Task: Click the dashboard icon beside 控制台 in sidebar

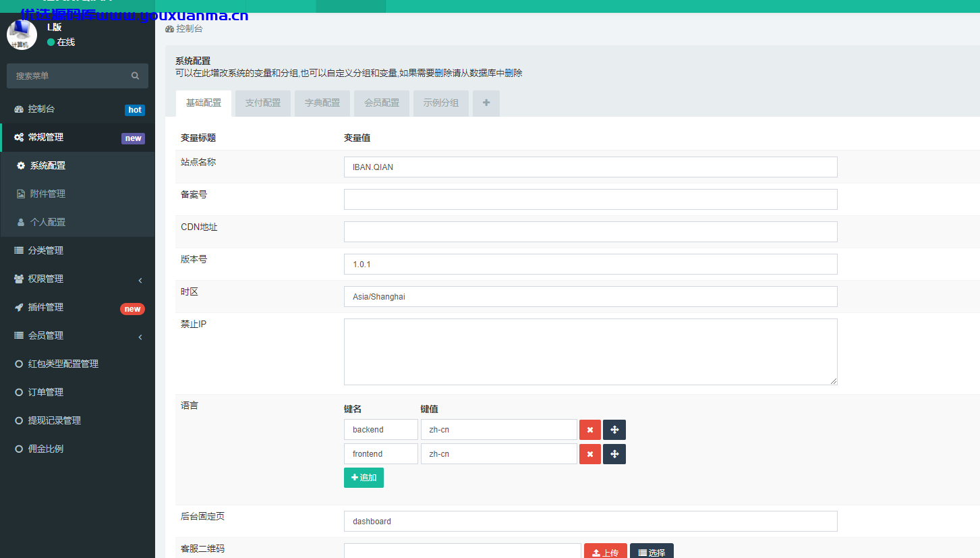Action: tap(19, 109)
